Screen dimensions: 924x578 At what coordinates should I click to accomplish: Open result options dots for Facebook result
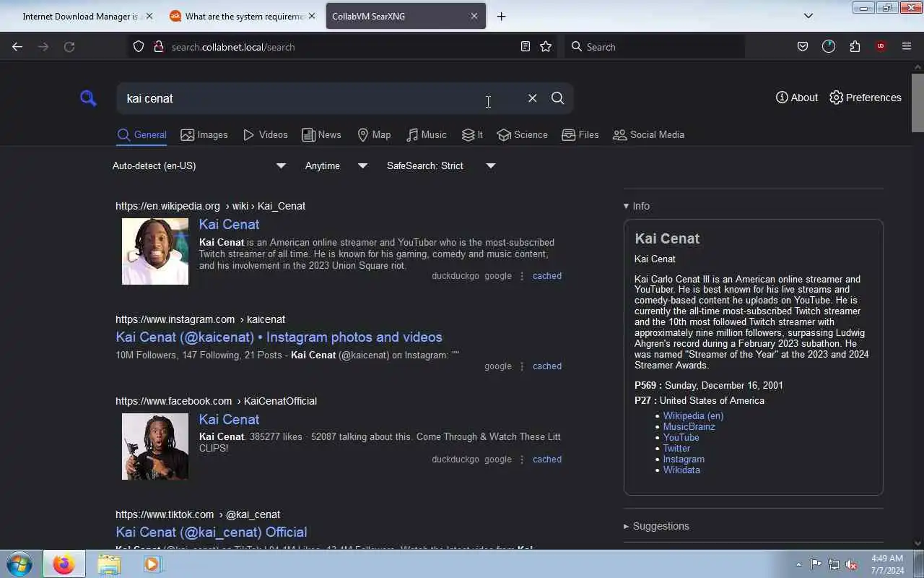tap(522, 460)
